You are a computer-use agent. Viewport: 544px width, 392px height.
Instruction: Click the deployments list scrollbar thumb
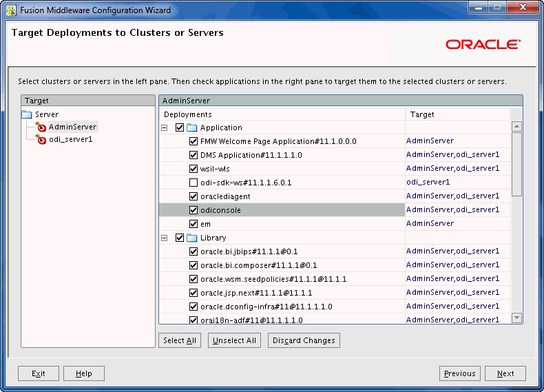[x=516, y=164]
